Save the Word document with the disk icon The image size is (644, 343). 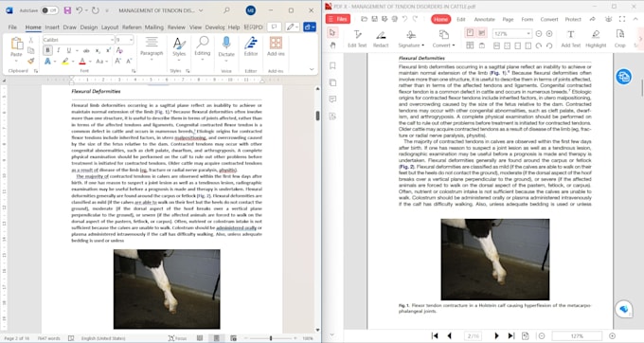tap(68, 10)
